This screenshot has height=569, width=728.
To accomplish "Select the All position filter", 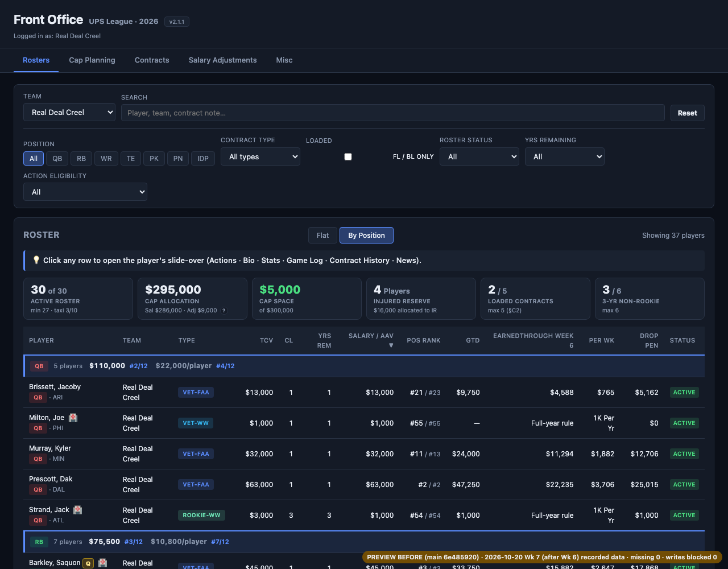I will click(x=34, y=158).
